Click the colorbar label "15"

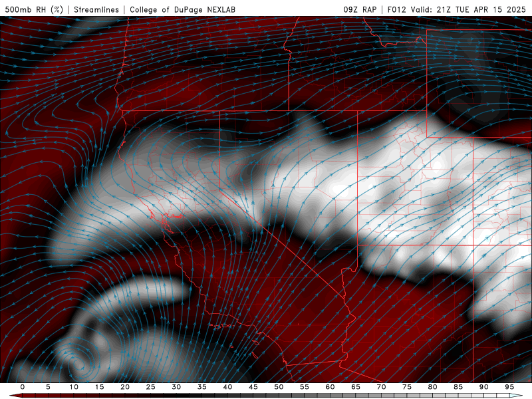click(99, 387)
